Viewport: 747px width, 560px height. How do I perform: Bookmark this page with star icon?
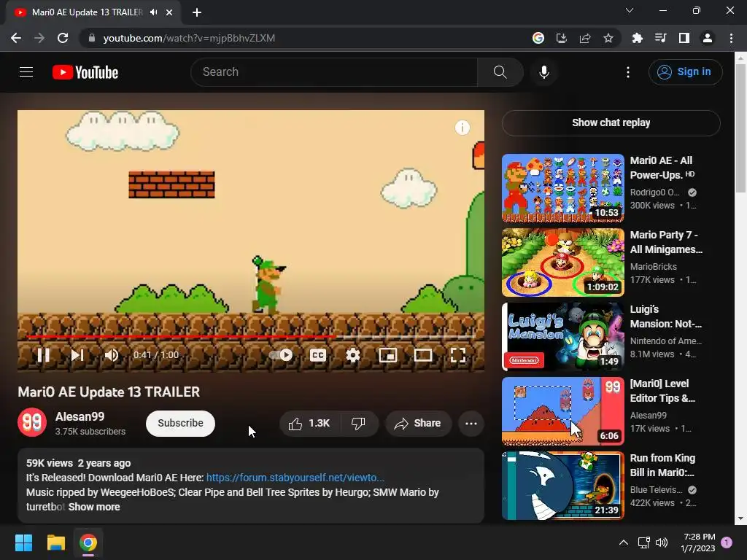[608, 38]
